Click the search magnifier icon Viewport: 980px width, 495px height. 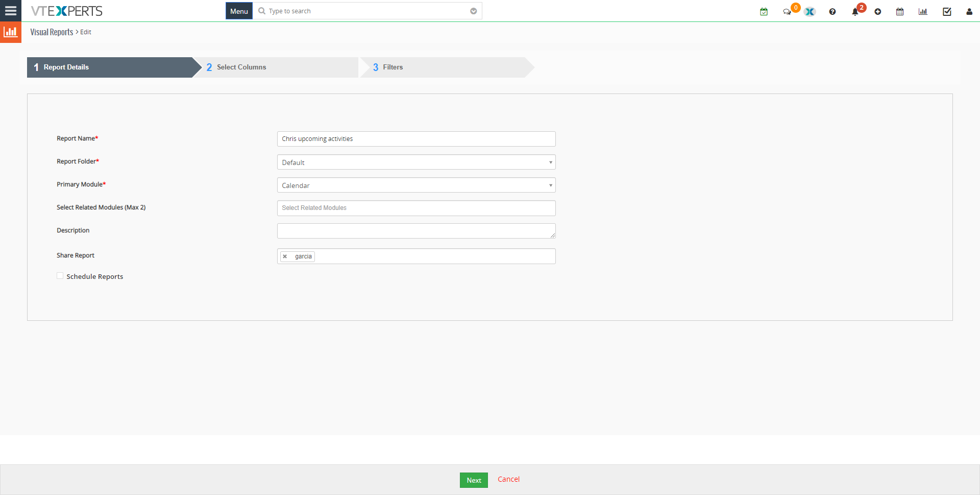pos(262,11)
